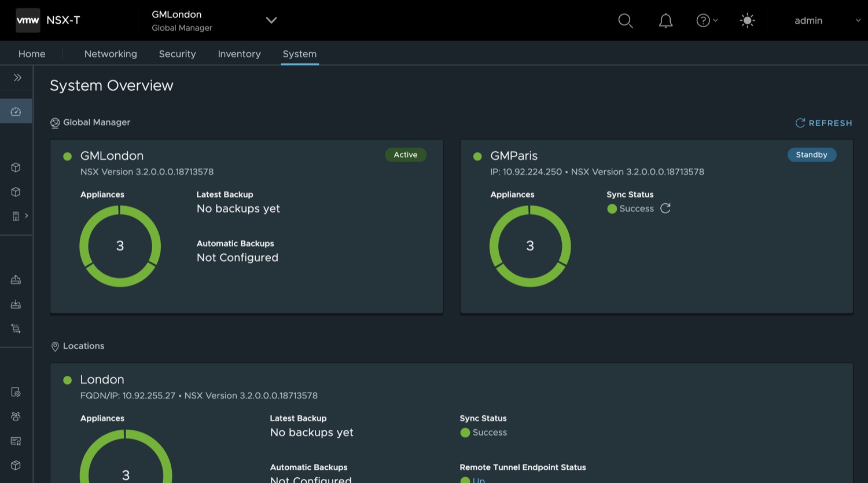Click the small chevron next to help icon
The width and height of the screenshot is (868, 483).
pyautogui.click(x=716, y=21)
